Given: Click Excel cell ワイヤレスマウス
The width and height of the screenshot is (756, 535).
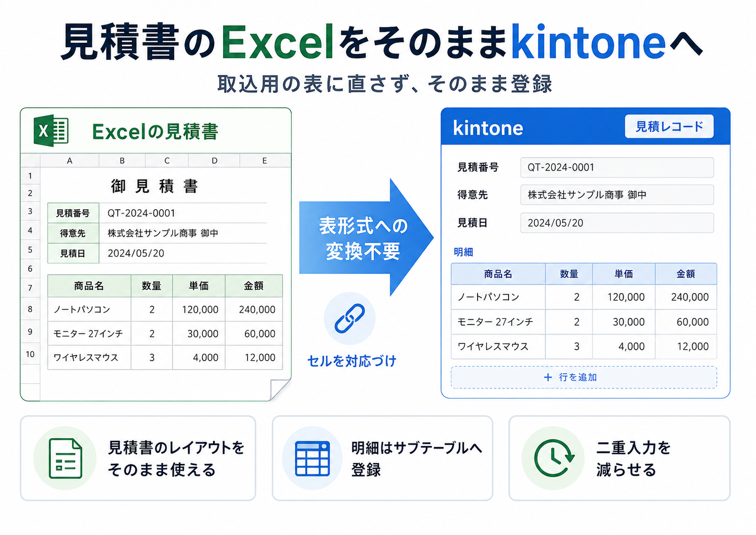Looking at the screenshot, I should (x=89, y=358).
